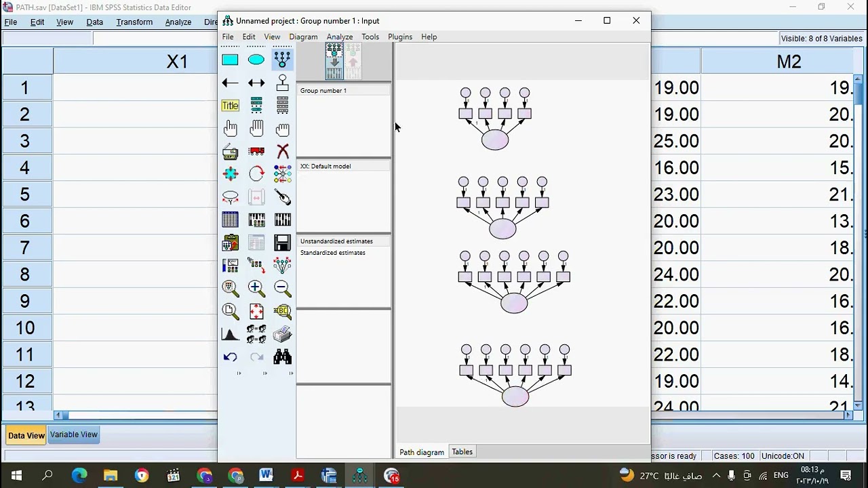Viewport: 868px width, 488px height.
Task: Select the draw observed variable rectangle tool
Action: tap(230, 60)
